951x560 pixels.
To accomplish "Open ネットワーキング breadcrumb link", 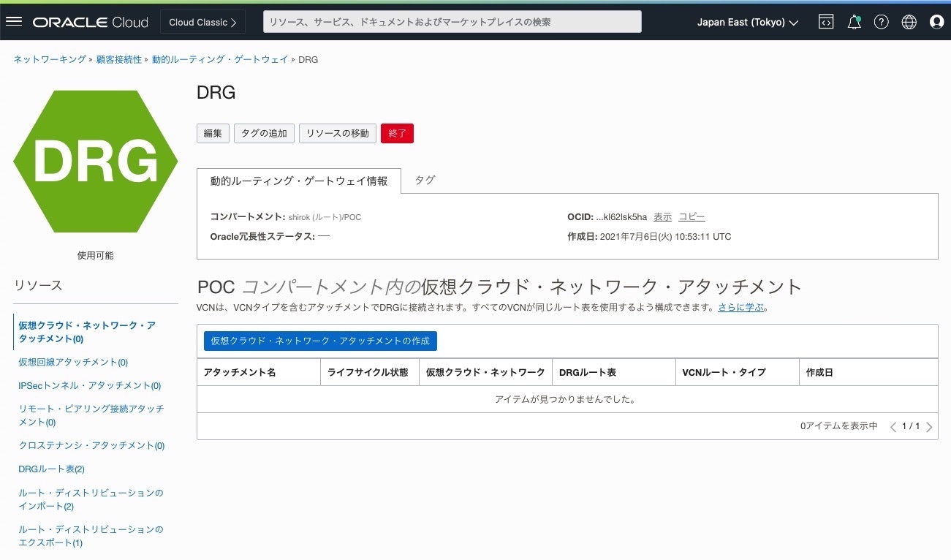I will (x=50, y=59).
